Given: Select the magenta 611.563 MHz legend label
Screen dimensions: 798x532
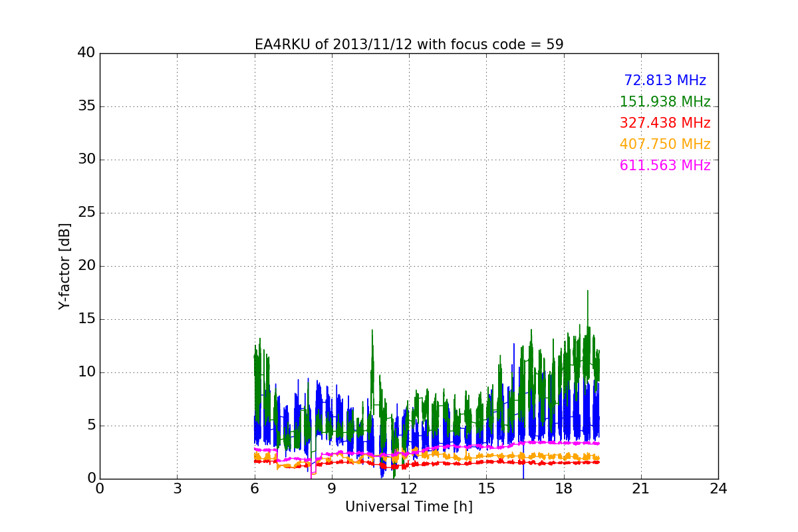Looking at the screenshot, I should [x=665, y=166].
